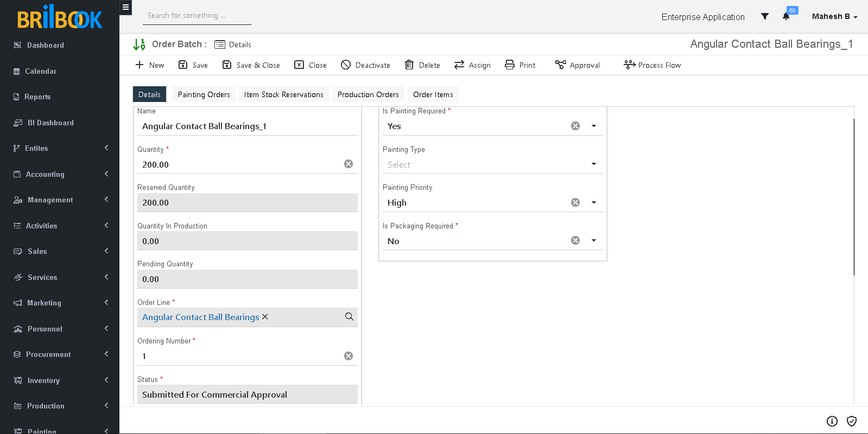
Task: Click the filter funnel icon
Action: tap(764, 16)
